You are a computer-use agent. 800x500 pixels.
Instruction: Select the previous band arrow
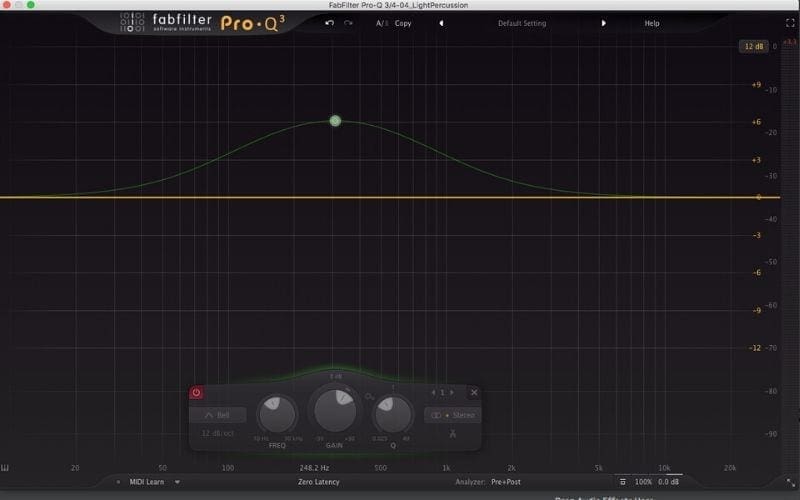(x=433, y=392)
